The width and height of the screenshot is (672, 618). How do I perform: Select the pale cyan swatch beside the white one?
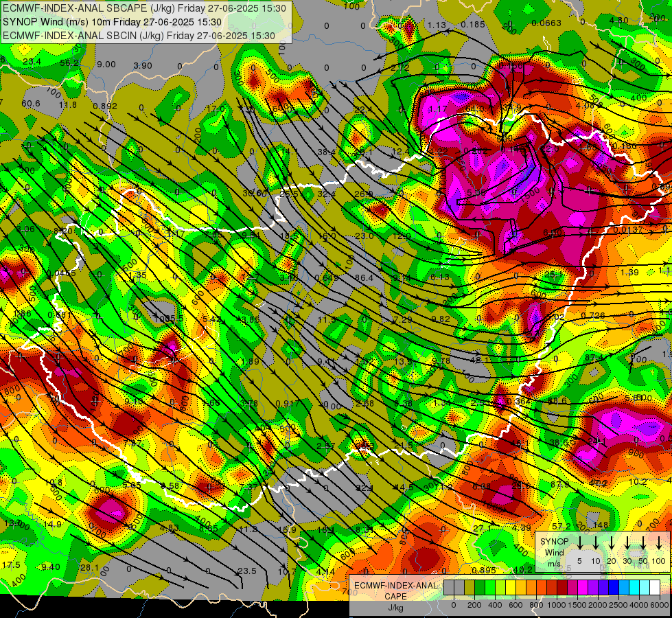tap(644, 587)
